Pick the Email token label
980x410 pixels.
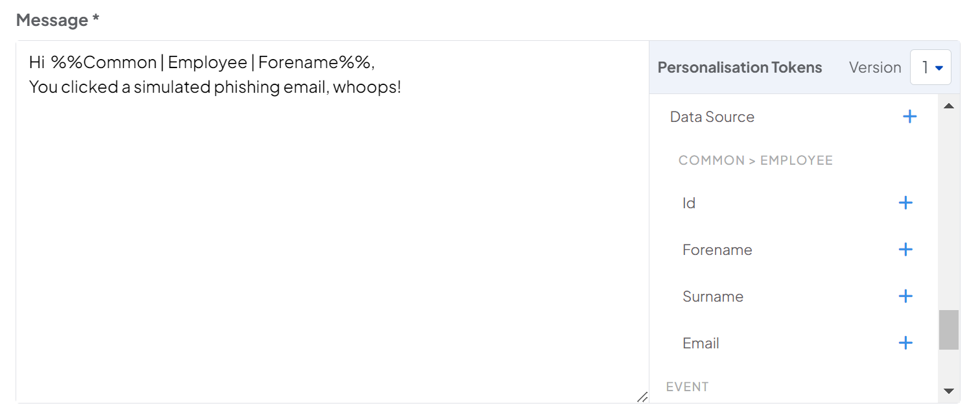[x=701, y=344]
